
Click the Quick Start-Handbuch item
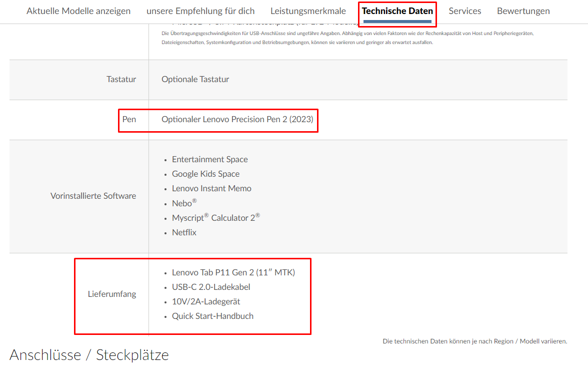(212, 316)
